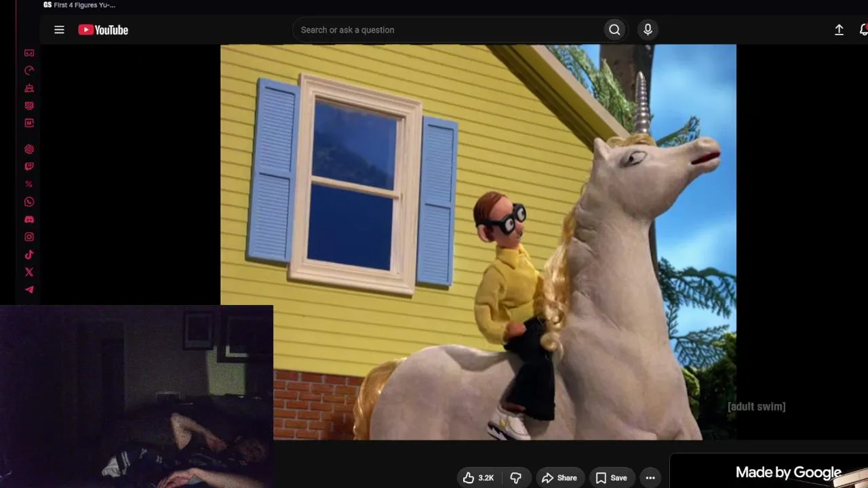Open Twitch from the browser sidebar
This screenshot has width=868, height=488.
(x=29, y=167)
